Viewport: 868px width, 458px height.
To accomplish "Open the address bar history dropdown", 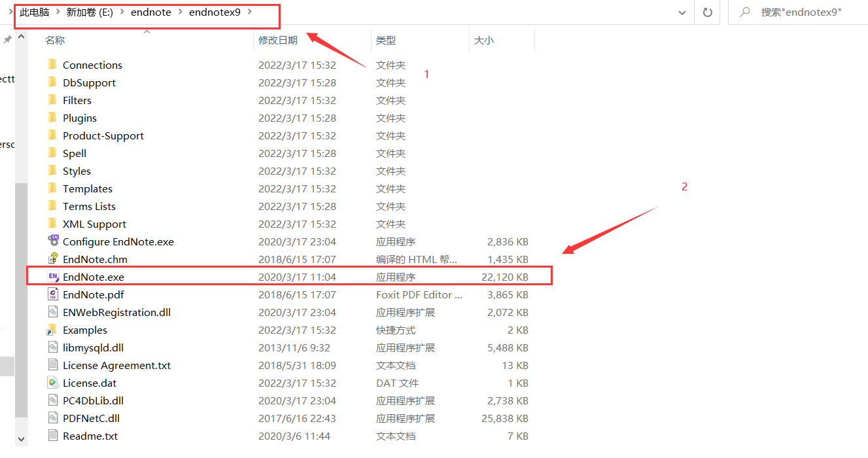I will [x=683, y=12].
